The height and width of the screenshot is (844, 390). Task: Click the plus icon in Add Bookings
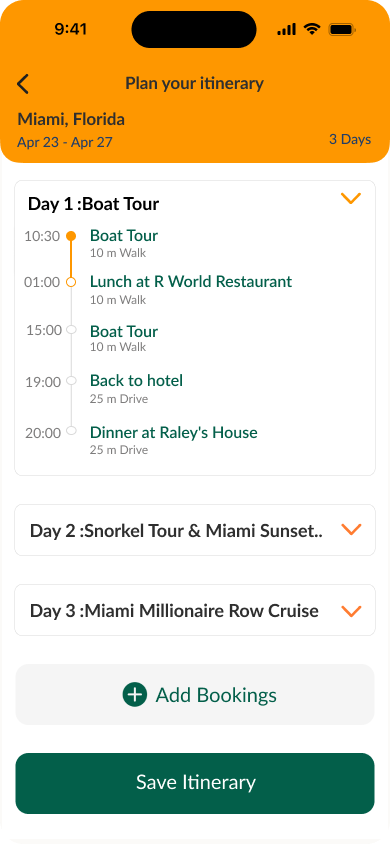pos(134,694)
